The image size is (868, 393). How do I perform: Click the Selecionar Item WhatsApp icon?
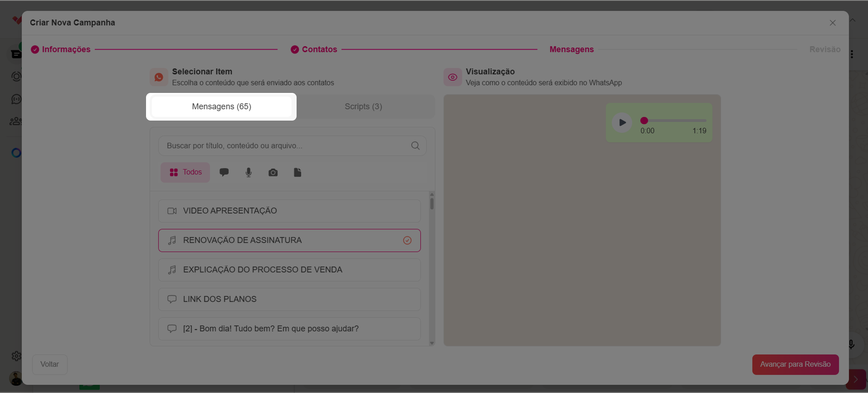pos(159,77)
